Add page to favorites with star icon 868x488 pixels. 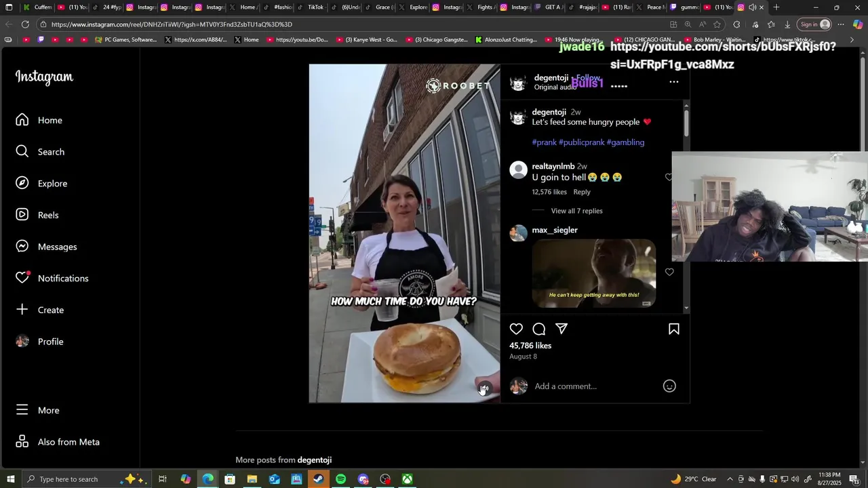point(717,24)
